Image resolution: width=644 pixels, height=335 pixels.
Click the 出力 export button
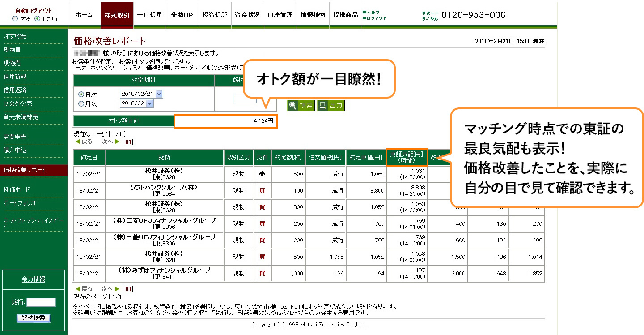click(x=331, y=106)
